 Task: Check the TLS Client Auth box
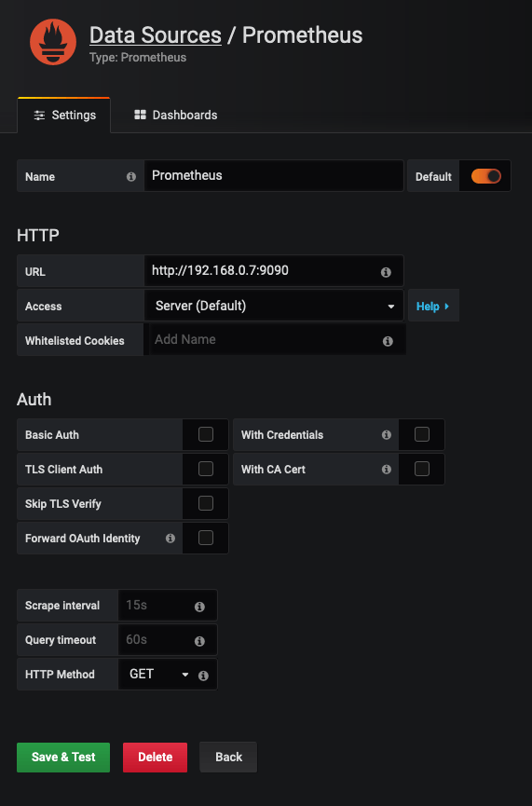(x=206, y=469)
